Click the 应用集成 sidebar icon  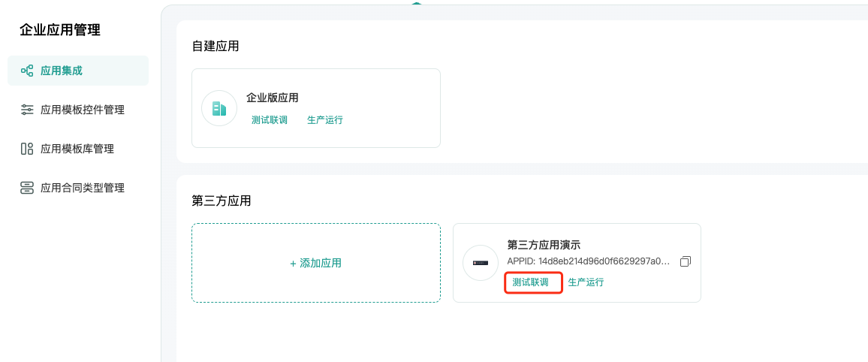(x=26, y=71)
